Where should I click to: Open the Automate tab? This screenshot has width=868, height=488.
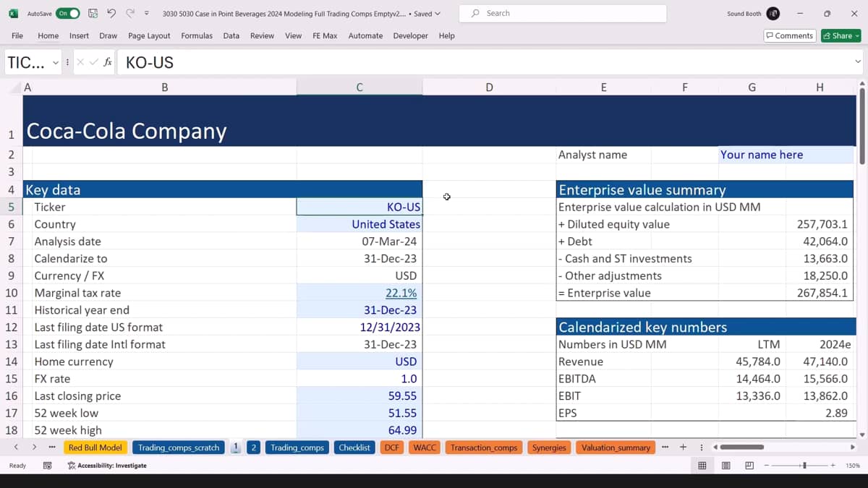365,35
